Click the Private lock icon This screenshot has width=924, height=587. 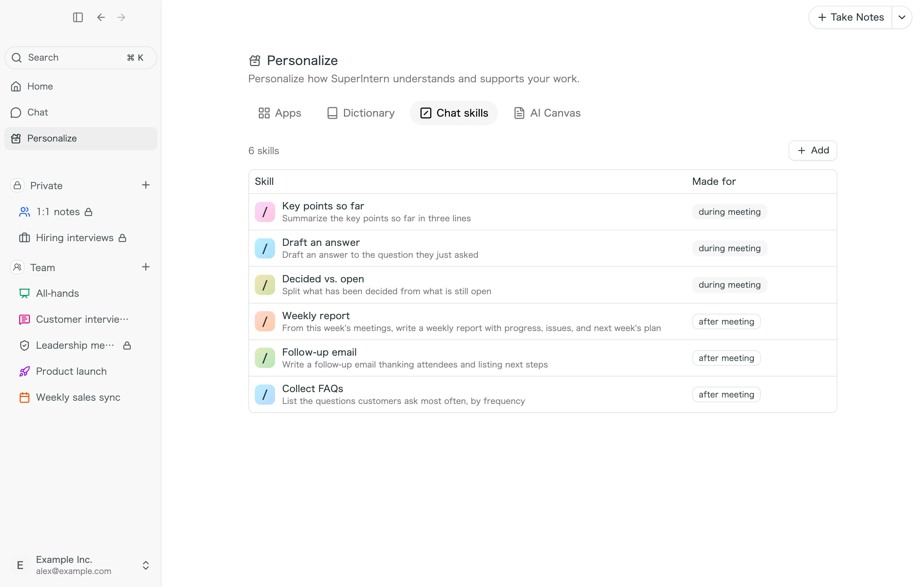point(17,186)
